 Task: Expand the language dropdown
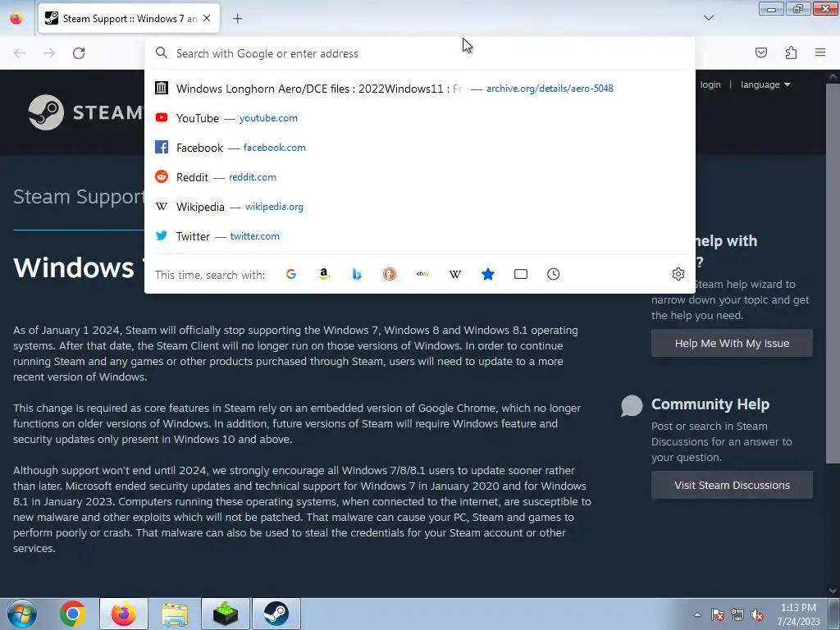pos(765,84)
